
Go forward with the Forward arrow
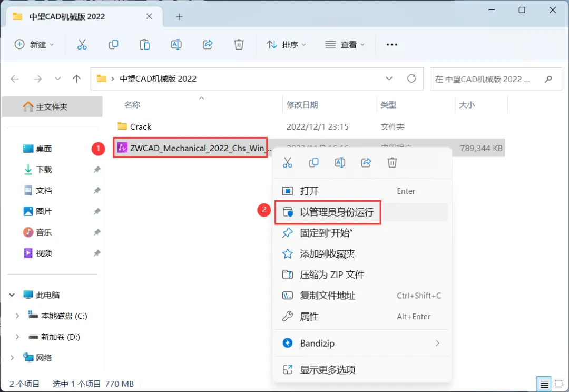pyautogui.click(x=37, y=79)
